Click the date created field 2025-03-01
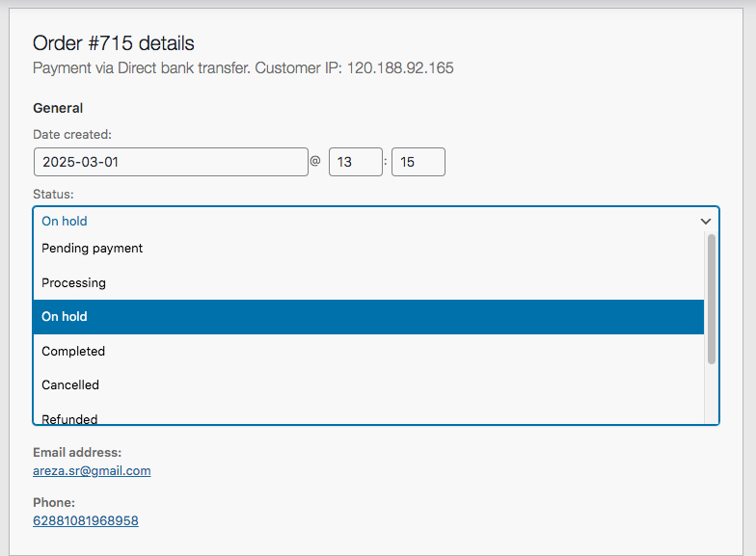This screenshot has width=756, height=556. [171, 162]
